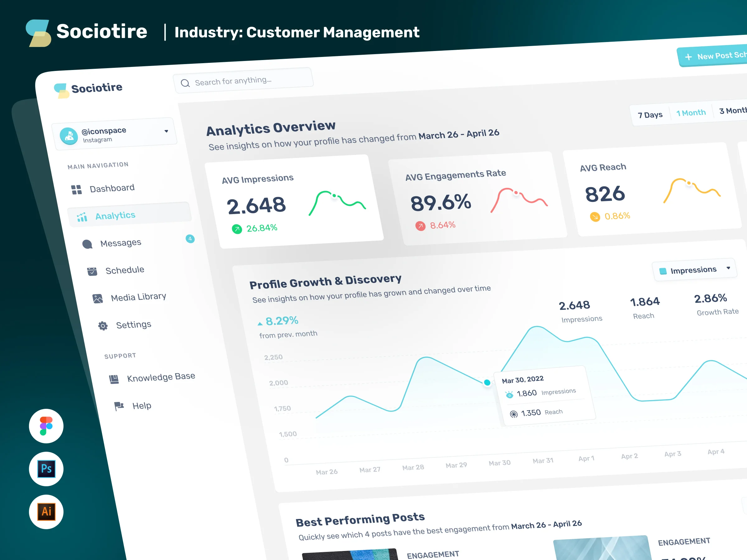Image resolution: width=747 pixels, height=560 pixels.
Task: Click the Schedule calendar icon
Action: 92,271
